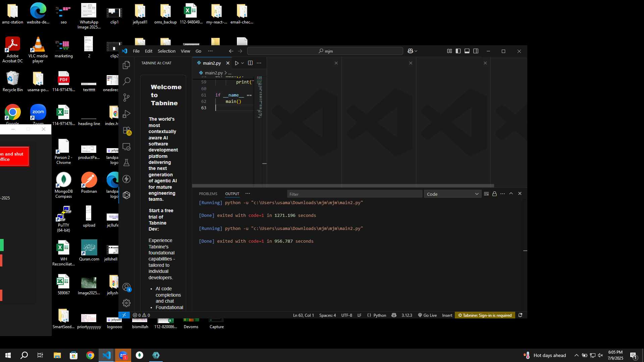Run Python file play button

236,63
